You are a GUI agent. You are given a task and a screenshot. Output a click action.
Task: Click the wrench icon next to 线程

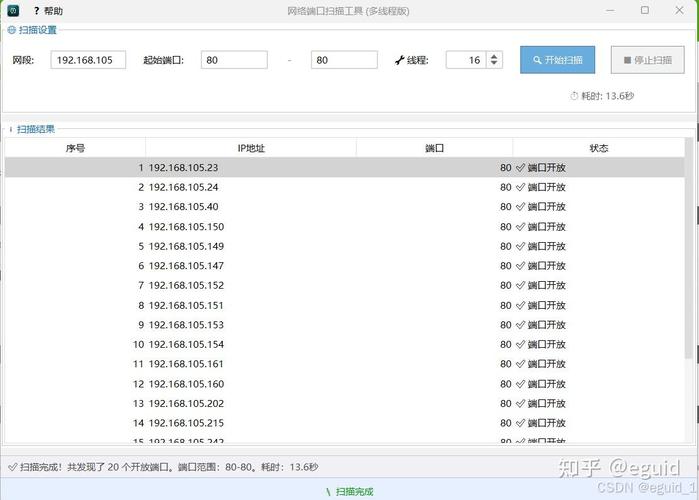(x=399, y=60)
